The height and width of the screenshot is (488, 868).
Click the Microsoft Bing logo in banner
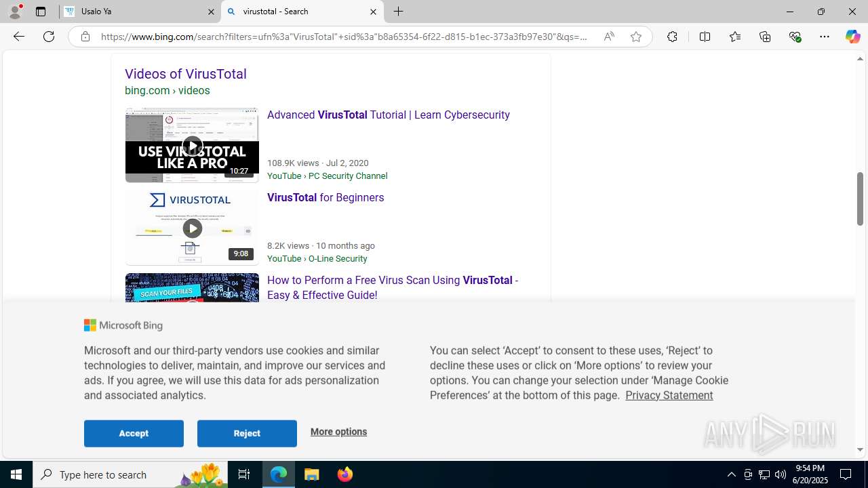point(123,325)
